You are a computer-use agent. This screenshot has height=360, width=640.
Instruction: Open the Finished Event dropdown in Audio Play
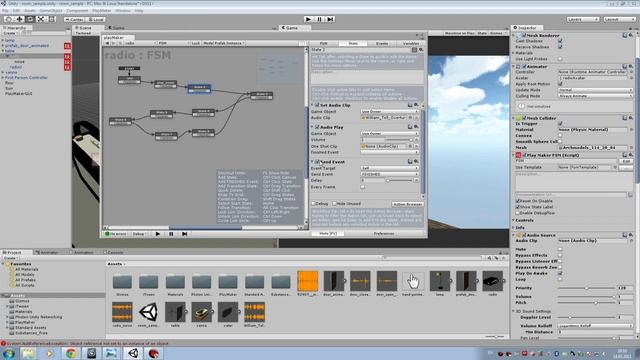[x=389, y=152]
